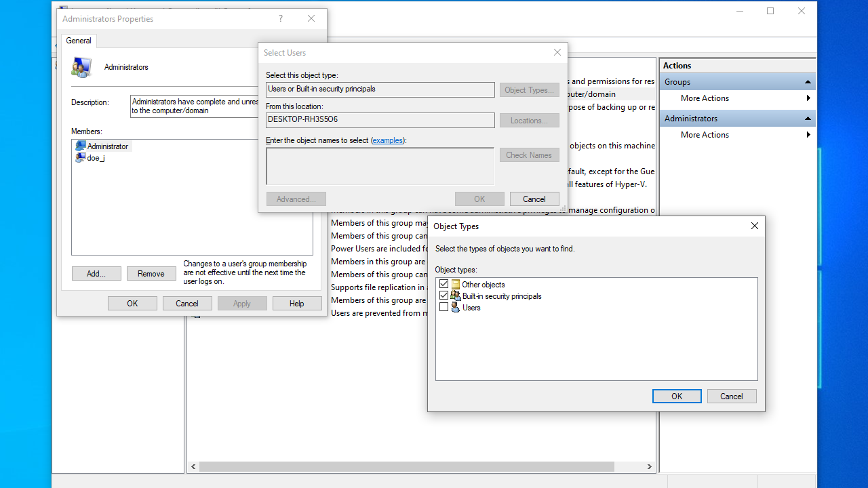This screenshot has width=868, height=488.
Task: Enable the Users object type checkbox
Action: (x=444, y=308)
